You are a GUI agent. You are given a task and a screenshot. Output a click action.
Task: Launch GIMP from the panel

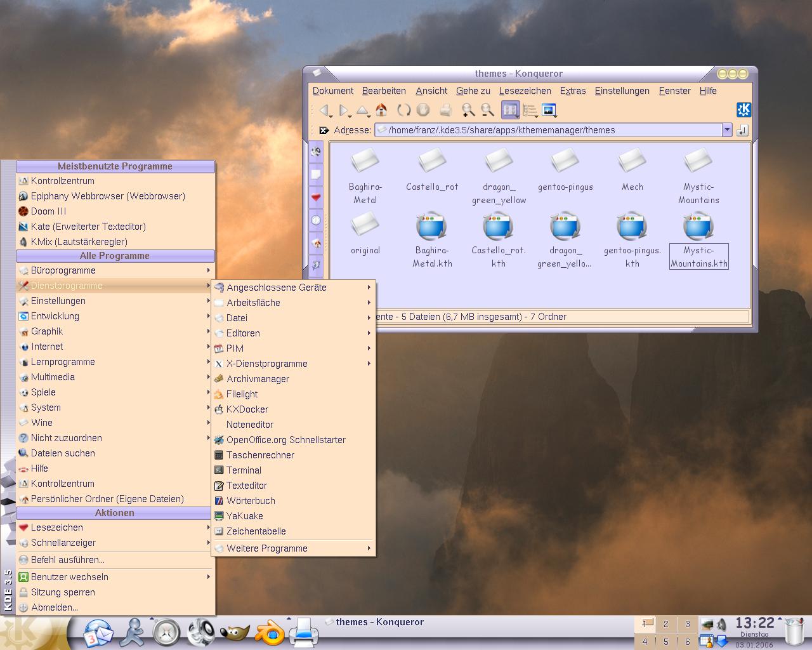(x=235, y=632)
